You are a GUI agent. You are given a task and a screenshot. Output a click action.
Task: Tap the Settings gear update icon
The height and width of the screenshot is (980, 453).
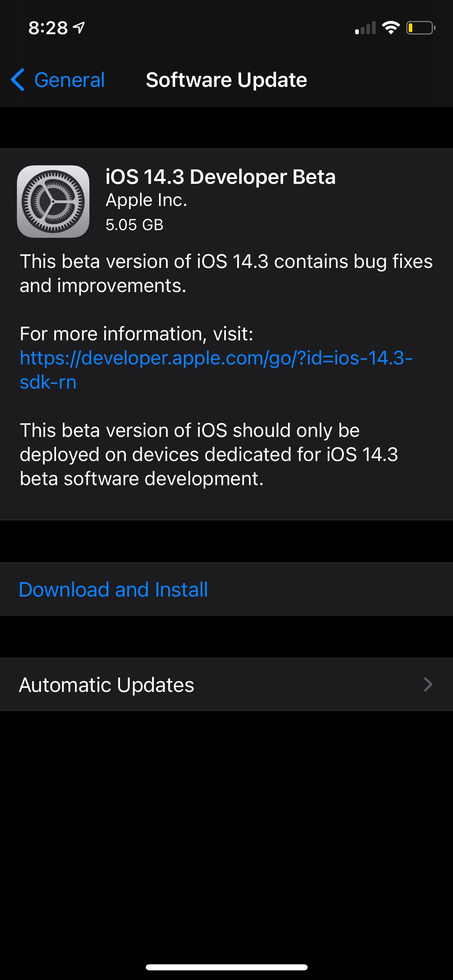pyautogui.click(x=53, y=202)
